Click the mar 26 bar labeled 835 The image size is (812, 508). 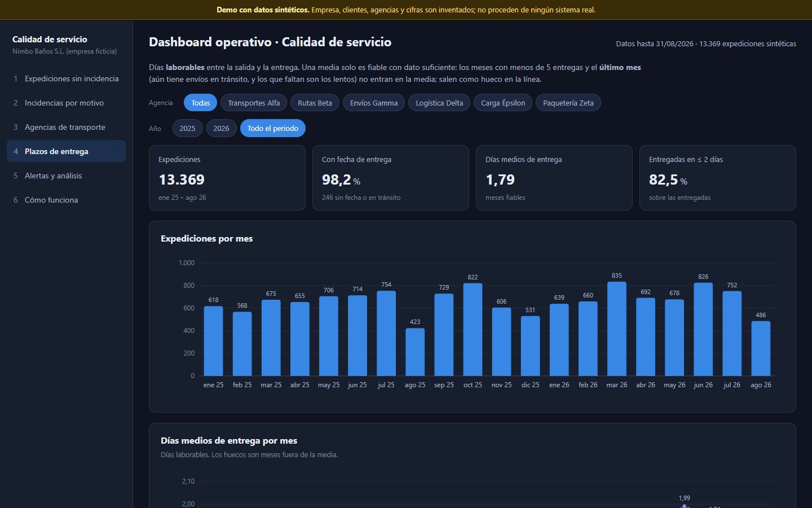[617, 329]
